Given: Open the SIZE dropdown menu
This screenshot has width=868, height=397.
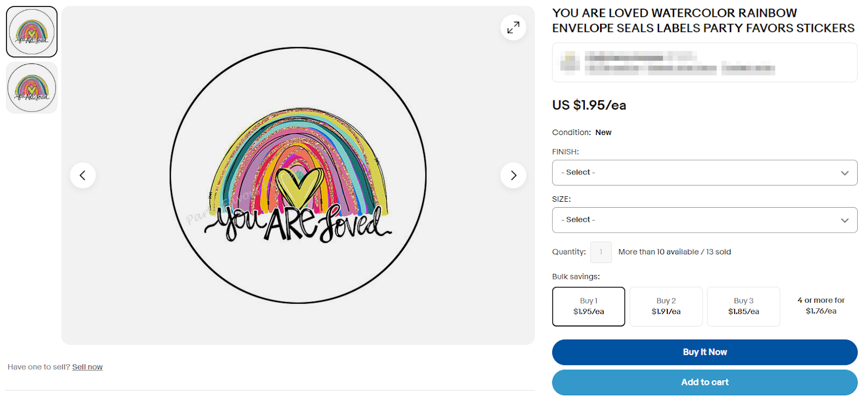Looking at the screenshot, I should [x=705, y=220].
